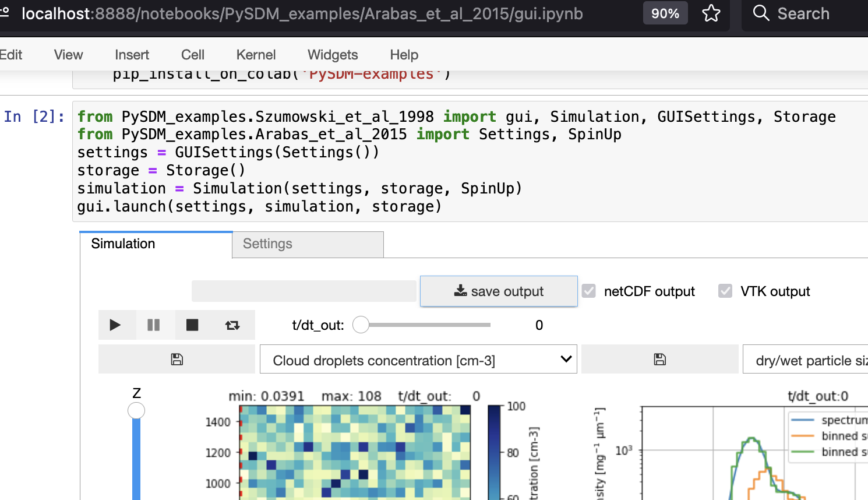Open the Kernel menu

(x=256, y=54)
